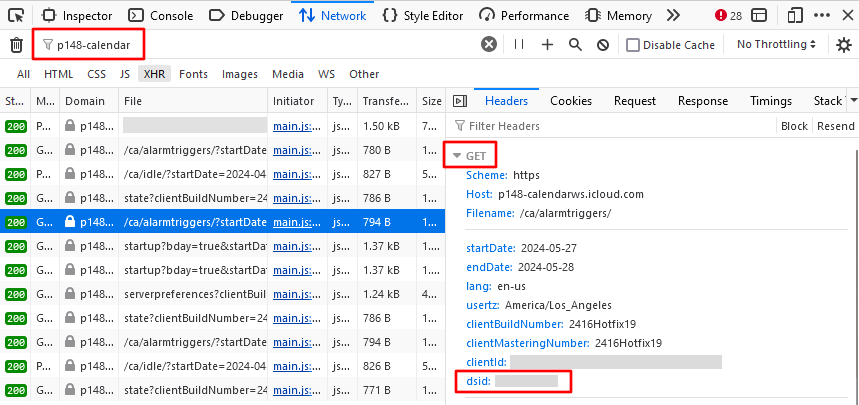
Task: Clear the URL filter text
Action: (x=489, y=44)
